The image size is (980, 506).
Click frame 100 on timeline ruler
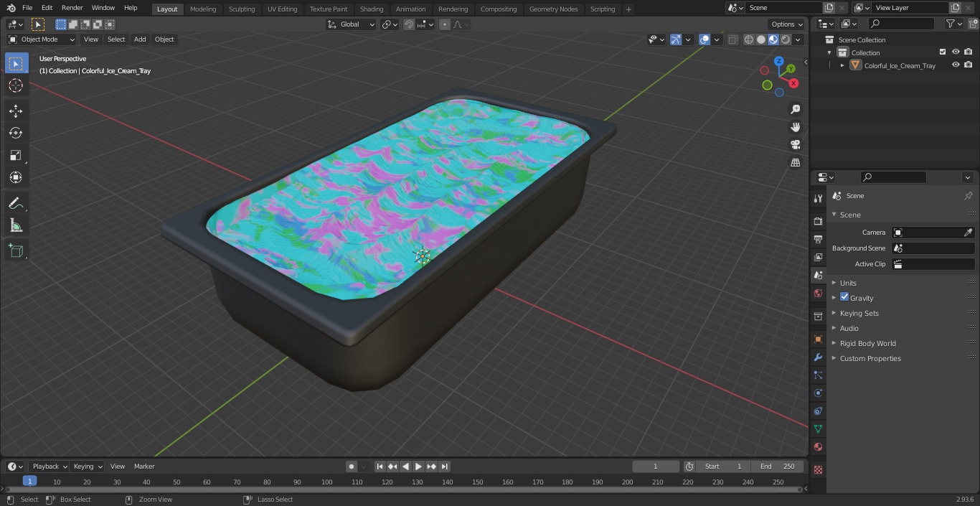point(327,482)
